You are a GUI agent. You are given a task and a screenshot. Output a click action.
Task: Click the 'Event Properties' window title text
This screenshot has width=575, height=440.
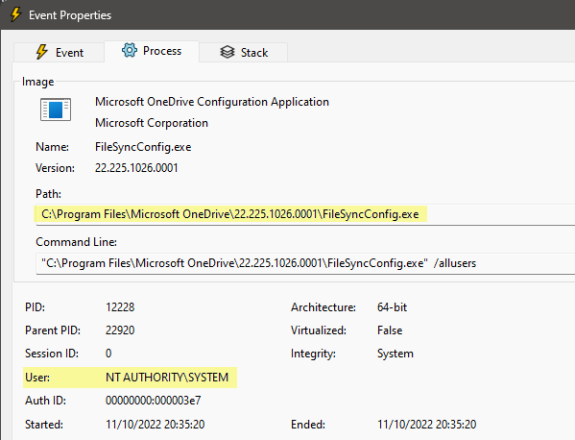[x=70, y=15]
